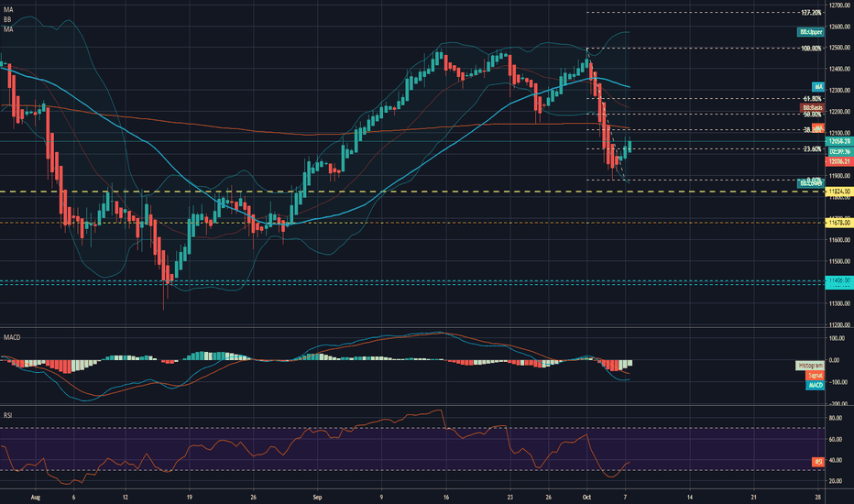Click the BB:Upper indicator label
Screen dimensions: 854x504
[x=810, y=32]
